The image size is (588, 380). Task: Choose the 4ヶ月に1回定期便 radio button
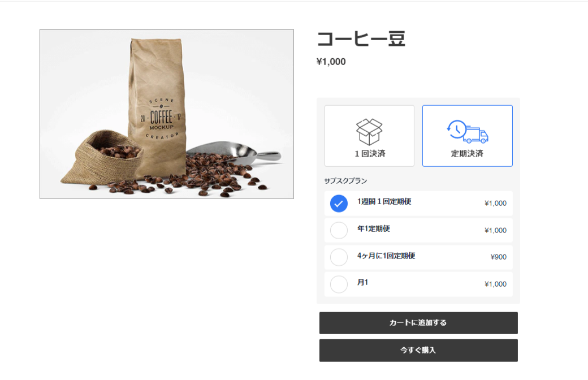[x=339, y=257]
